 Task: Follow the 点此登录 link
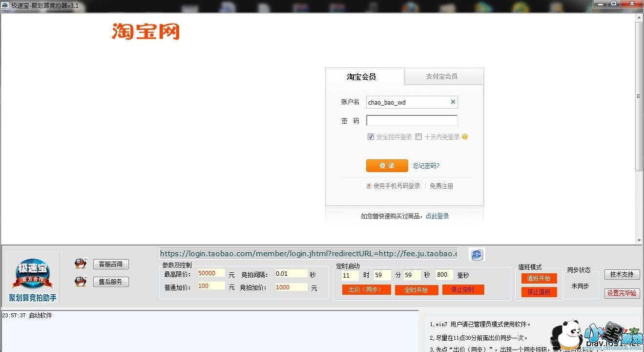(437, 216)
